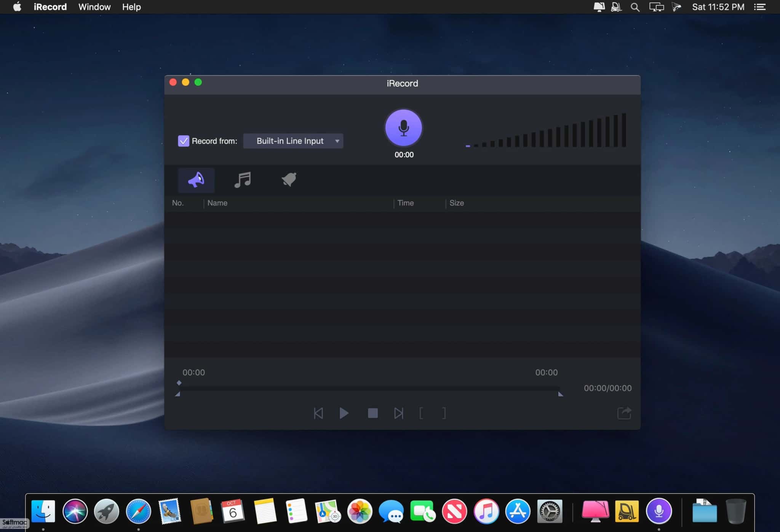Open the Built-in Line Input dropdown
Image resolution: width=780 pixels, height=532 pixels.
click(293, 141)
